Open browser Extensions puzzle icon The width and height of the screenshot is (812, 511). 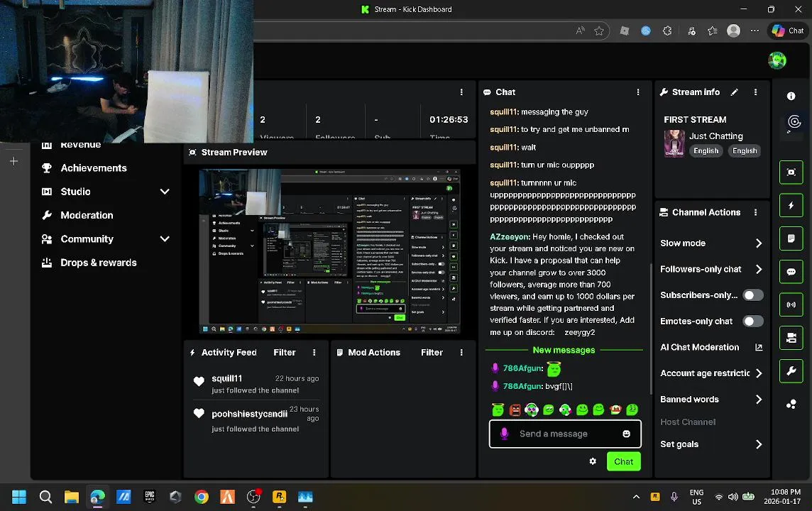tap(667, 31)
